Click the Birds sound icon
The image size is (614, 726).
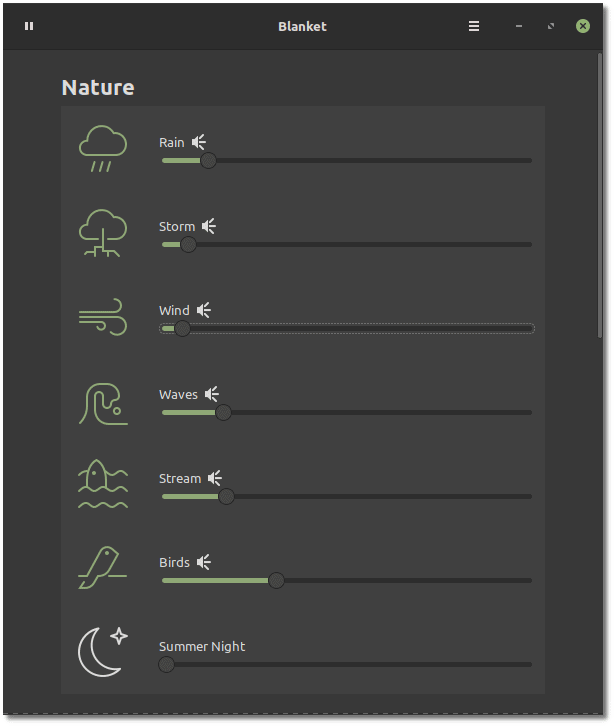(103, 569)
